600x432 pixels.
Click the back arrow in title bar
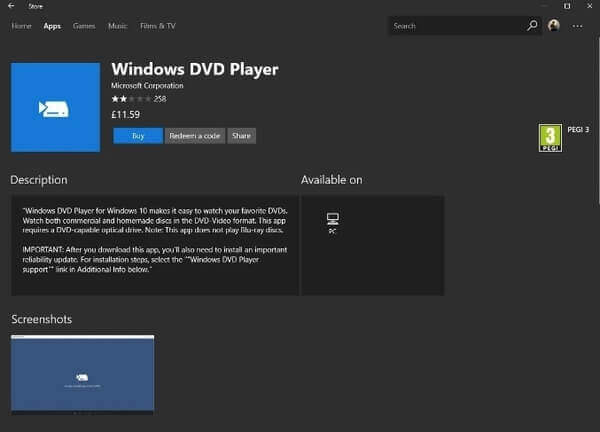click(11, 6)
